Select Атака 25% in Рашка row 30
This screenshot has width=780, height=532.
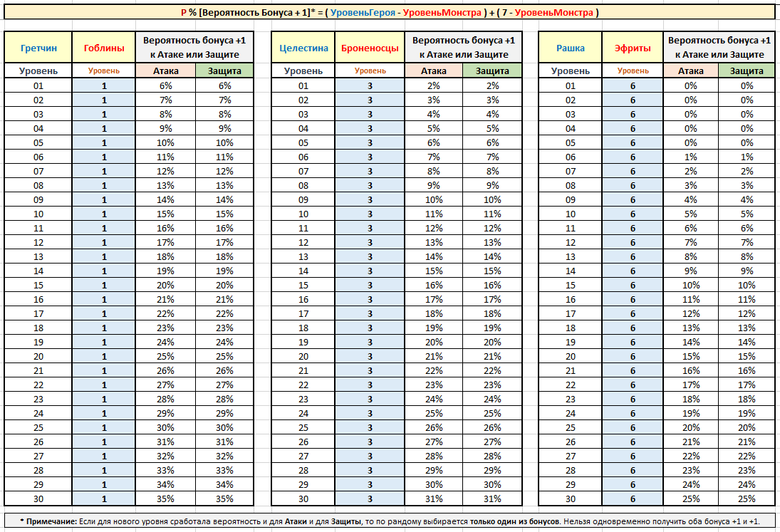click(691, 499)
